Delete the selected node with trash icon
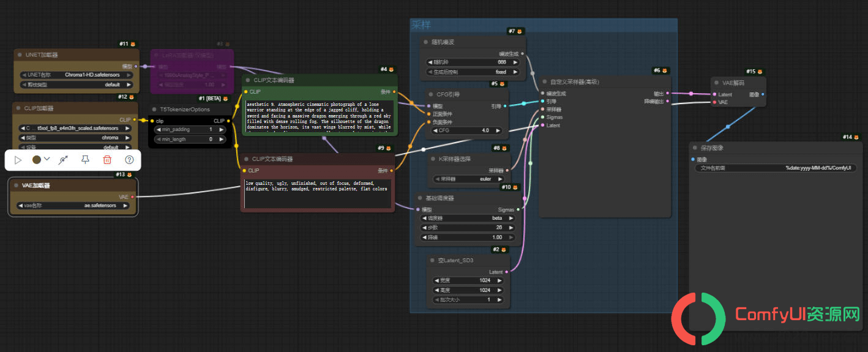The width and height of the screenshot is (868, 352). coord(107,160)
